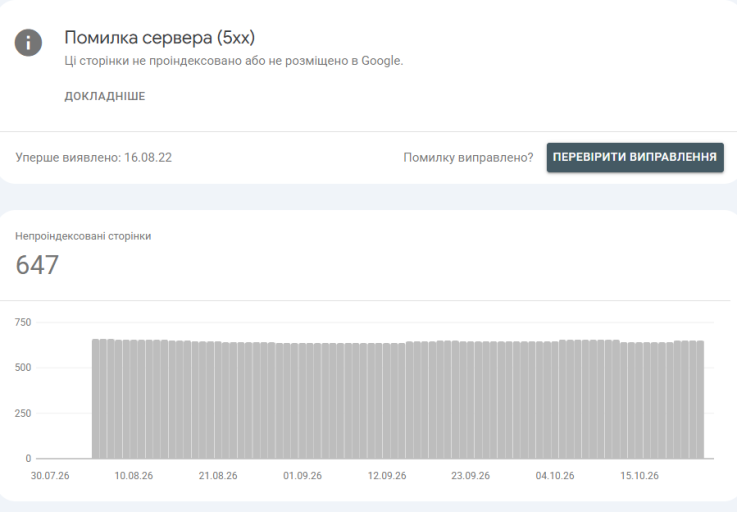Image resolution: width=737 pixels, height=512 pixels.
Task: Click the 647 pages count
Action: (37, 264)
